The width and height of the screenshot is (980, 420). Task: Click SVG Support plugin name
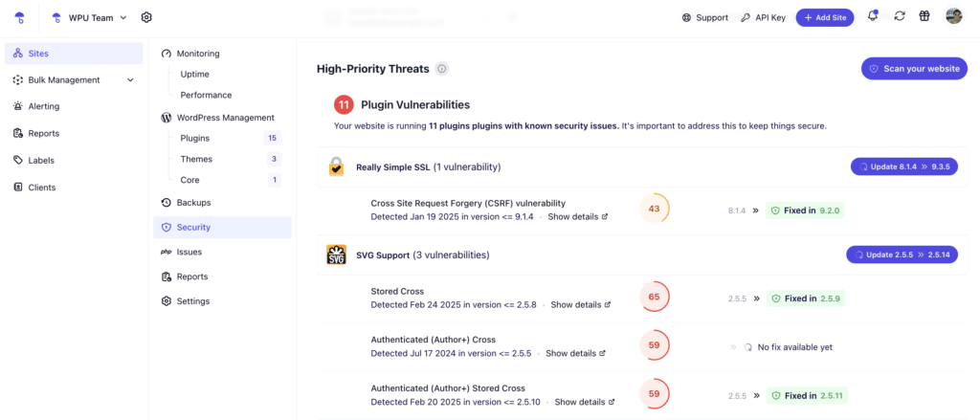(x=383, y=255)
